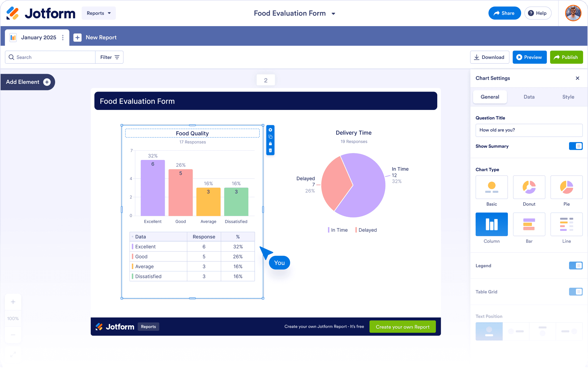Zoom in with the plus control
Viewport: 588px width, 375px height.
tap(13, 302)
